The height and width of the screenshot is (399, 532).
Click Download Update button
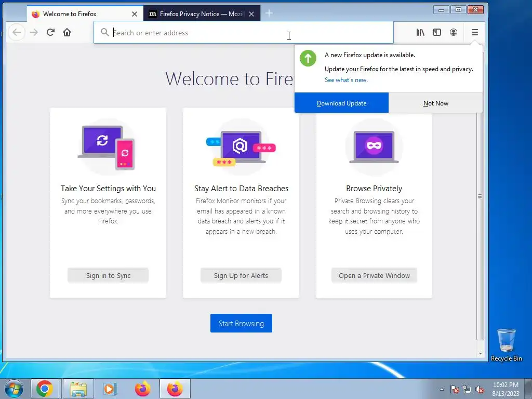tap(341, 103)
